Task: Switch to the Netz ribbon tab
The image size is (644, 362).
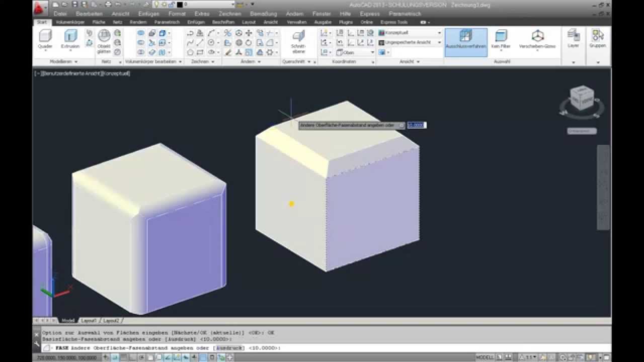Action: 118,22
